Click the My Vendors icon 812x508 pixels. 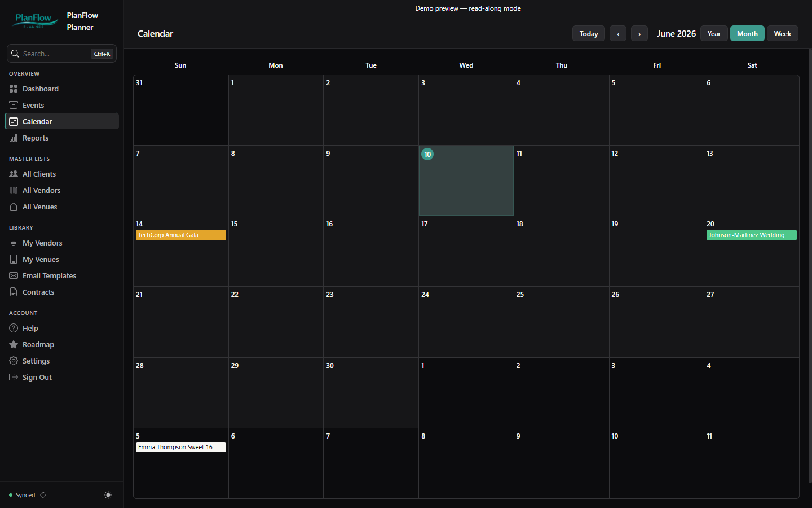(14, 243)
